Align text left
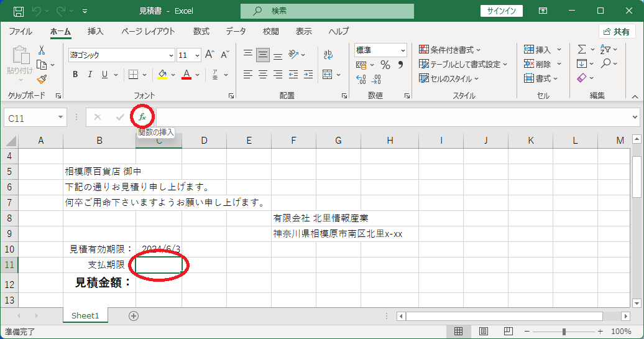The height and width of the screenshot is (339, 644). [247, 75]
